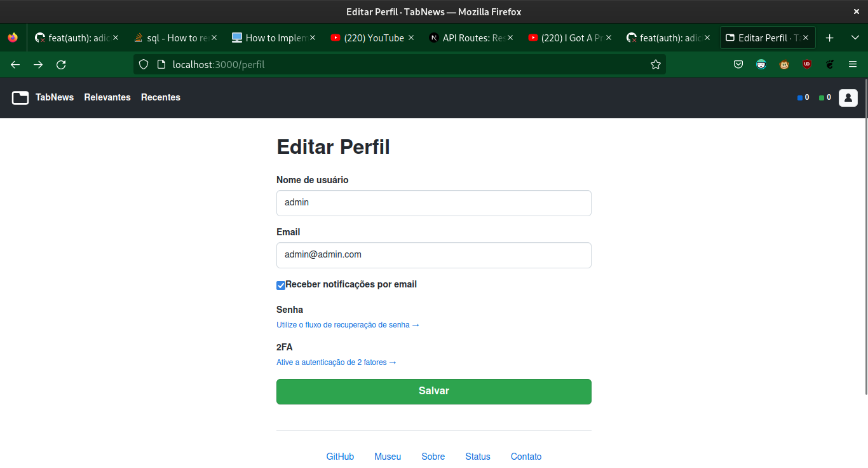Click the green TabCash counter
Screen dimensions: 868x468
(825, 97)
